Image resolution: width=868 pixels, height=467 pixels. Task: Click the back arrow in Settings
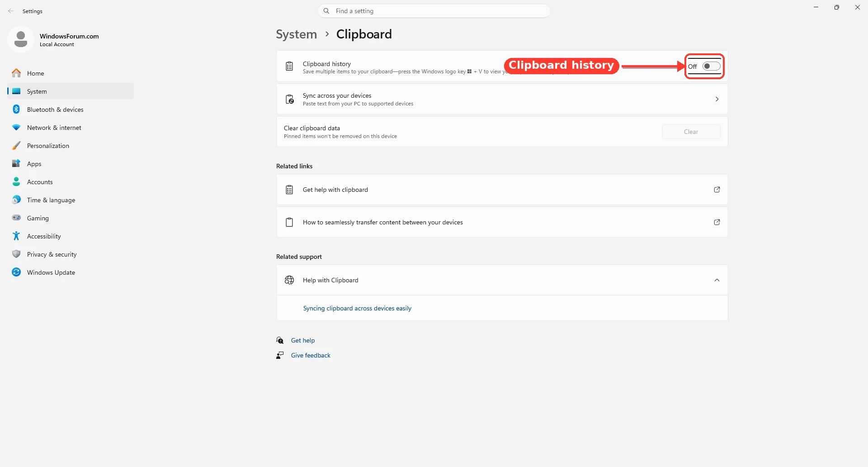point(11,11)
